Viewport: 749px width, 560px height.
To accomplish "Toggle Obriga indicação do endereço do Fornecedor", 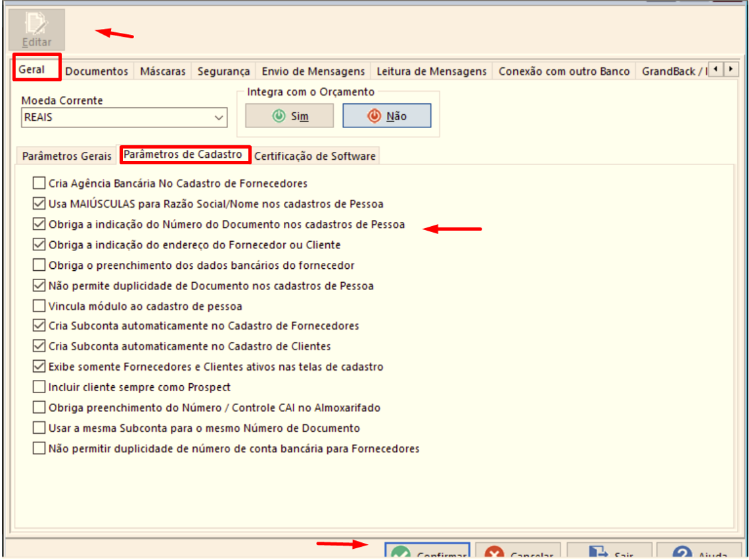I will click(x=39, y=245).
